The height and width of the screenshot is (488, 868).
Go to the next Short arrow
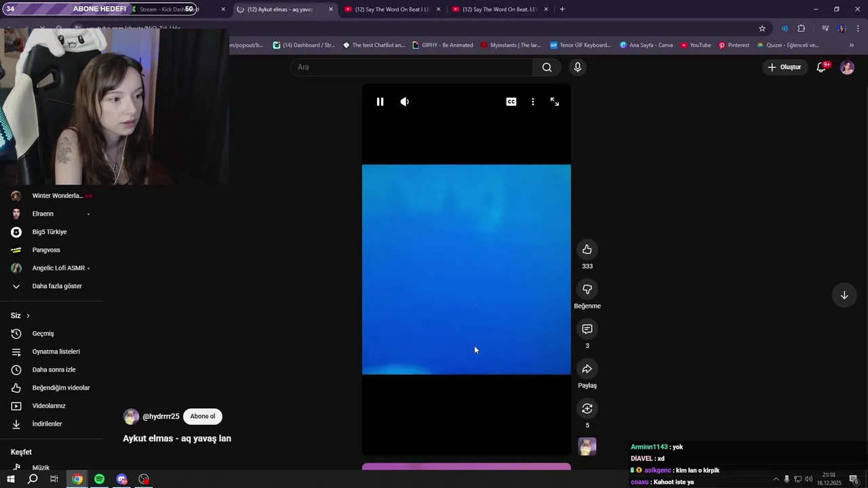[844, 296]
